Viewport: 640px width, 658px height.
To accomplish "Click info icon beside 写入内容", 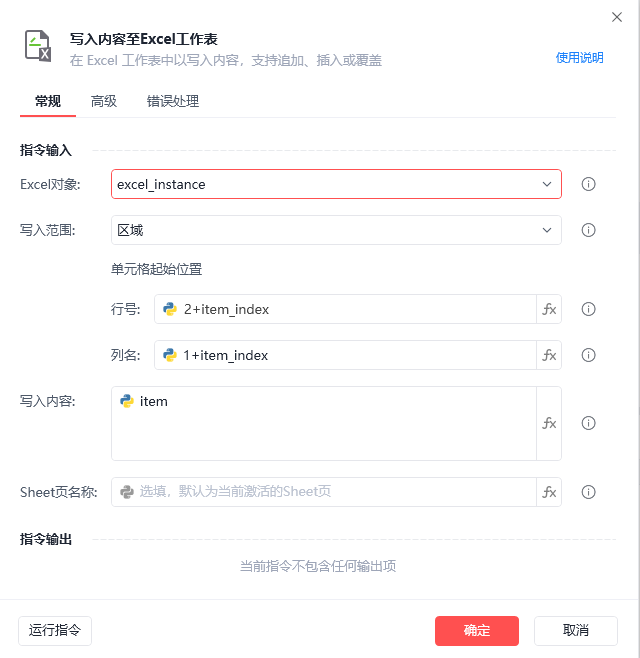I will click(x=588, y=423).
